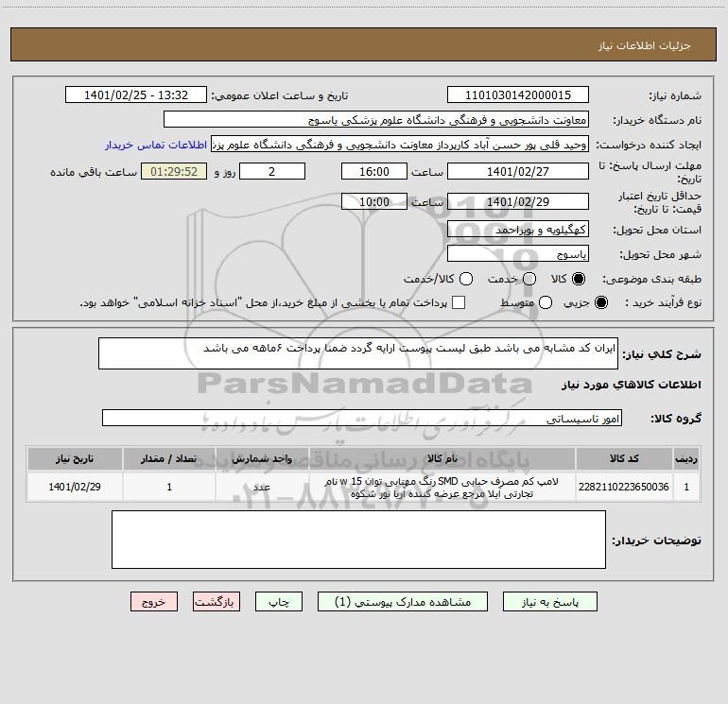Click the price validity time 10:00 field
728x704 pixels.
(x=374, y=201)
